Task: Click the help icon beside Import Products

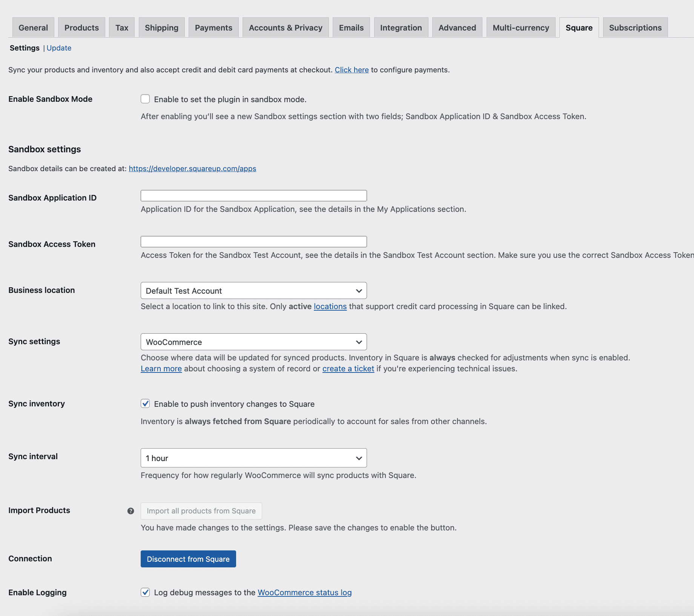Action: [131, 511]
